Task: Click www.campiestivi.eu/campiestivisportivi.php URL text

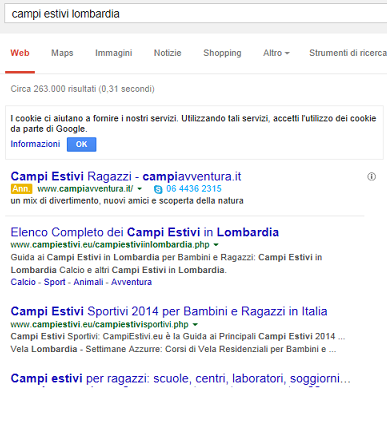Action: point(100,324)
